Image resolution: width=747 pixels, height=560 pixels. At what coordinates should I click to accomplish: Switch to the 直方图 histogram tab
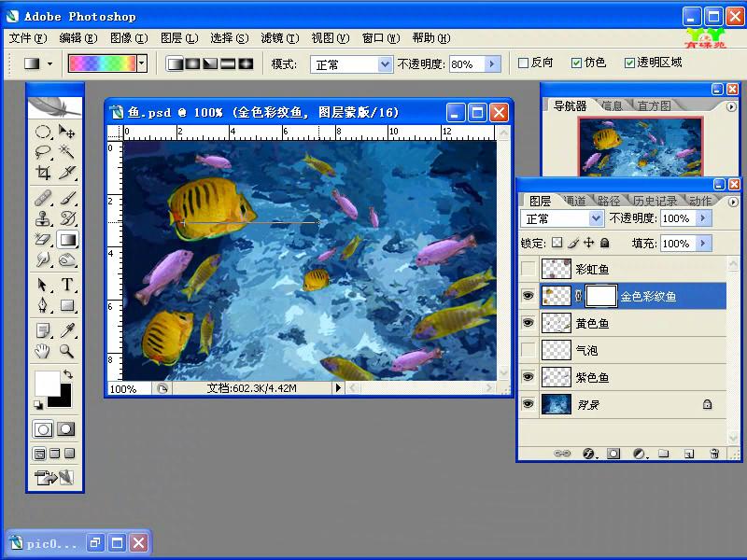point(655,105)
